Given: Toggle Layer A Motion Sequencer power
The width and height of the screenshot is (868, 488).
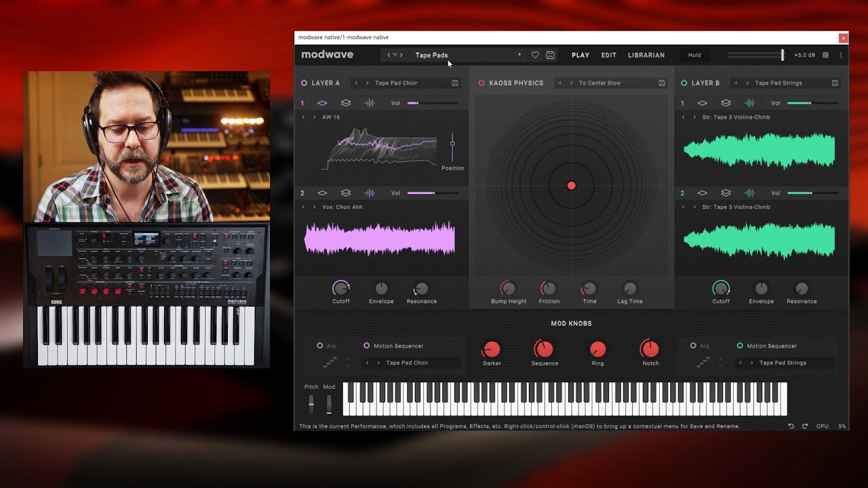Looking at the screenshot, I should pyautogui.click(x=366, y=346).
